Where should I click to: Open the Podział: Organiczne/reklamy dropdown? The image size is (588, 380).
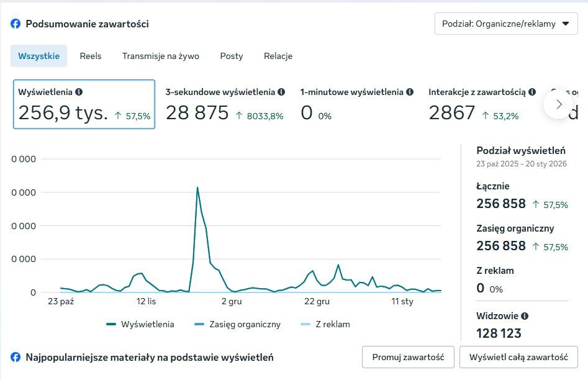tap(506, 24)
